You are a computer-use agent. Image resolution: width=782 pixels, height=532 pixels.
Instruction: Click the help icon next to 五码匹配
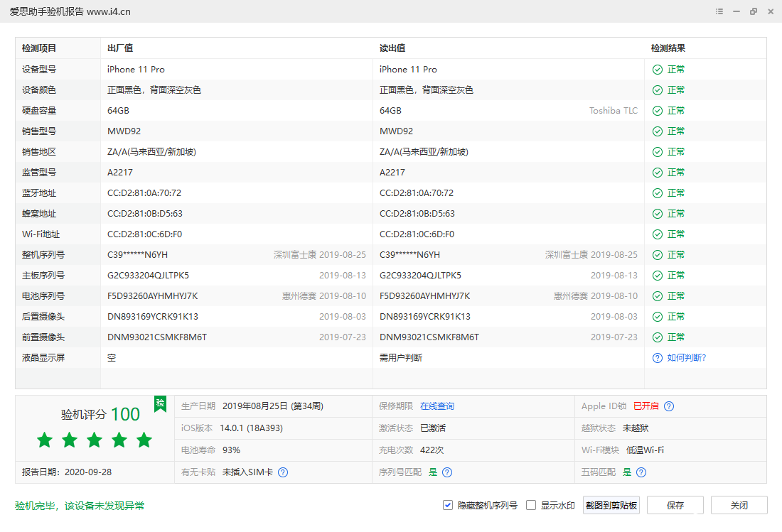click(x=641, y=472)
